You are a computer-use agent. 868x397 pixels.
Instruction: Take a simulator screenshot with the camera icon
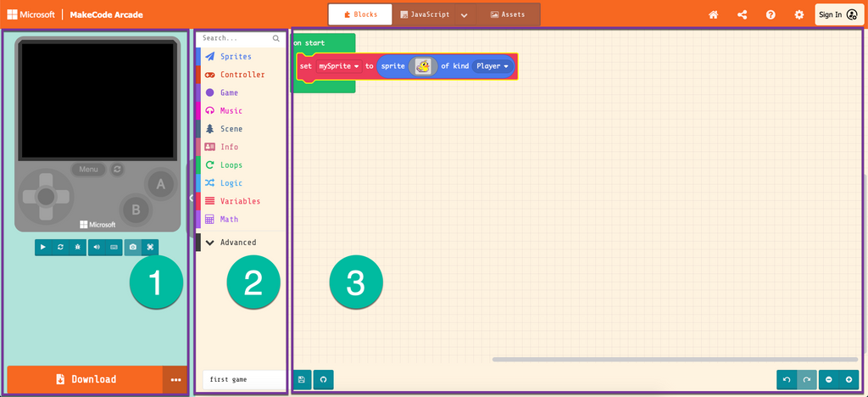[x=132, y=247]
